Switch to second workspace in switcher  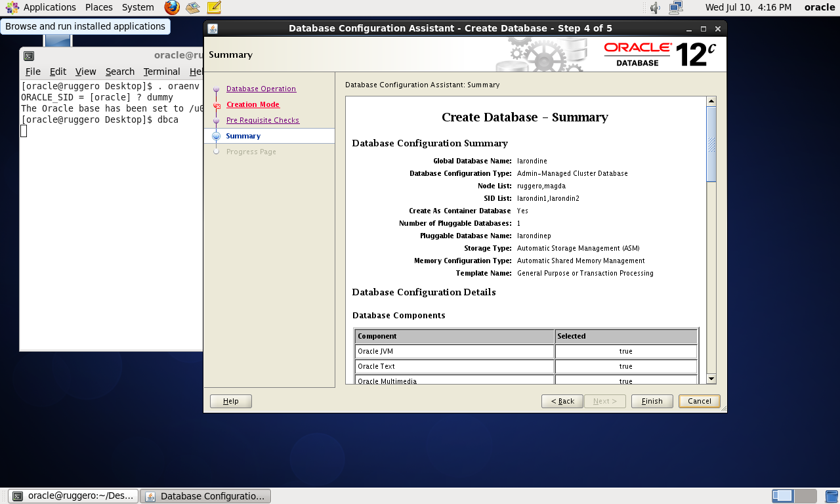pos(805,496)
